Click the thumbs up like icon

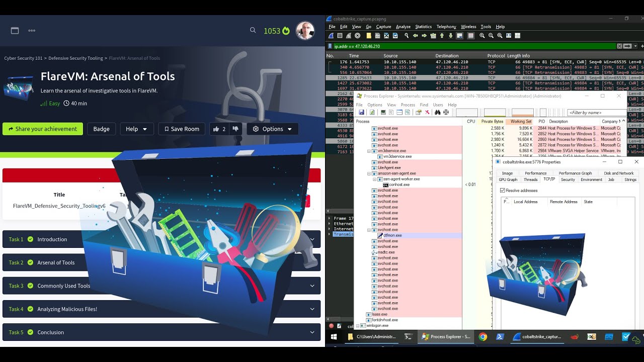coord(216,129)
